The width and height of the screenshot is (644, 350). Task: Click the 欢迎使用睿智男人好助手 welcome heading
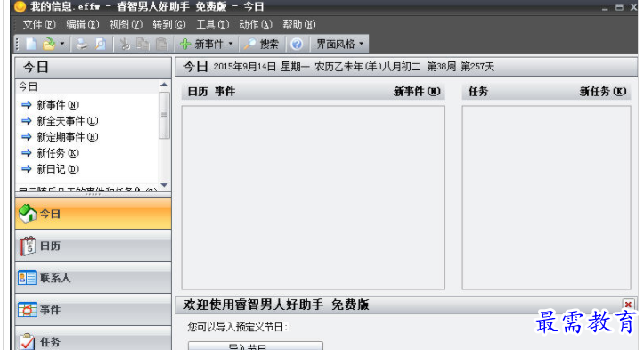pos(276,305)
